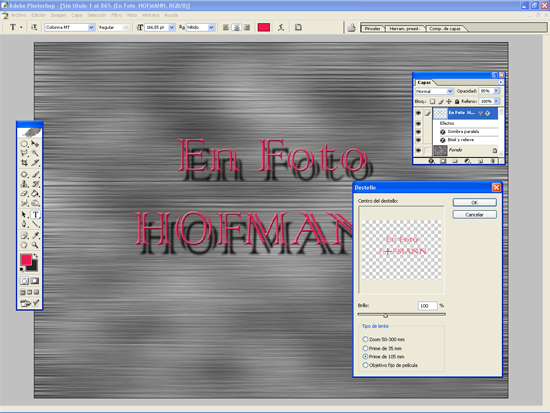Click center text alignment icon

coord(237,27)
